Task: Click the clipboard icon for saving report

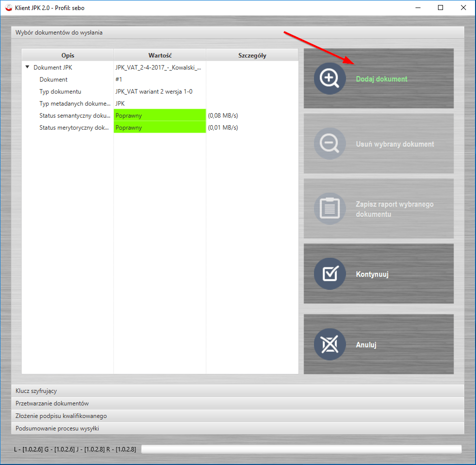Action: [329, 209]
